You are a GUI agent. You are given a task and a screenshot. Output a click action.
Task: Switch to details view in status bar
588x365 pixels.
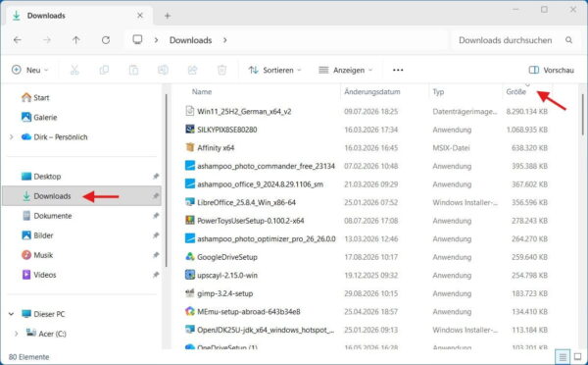563,357
